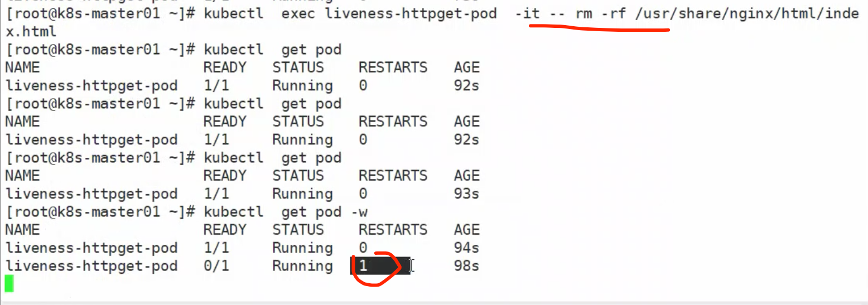Click "Running" in the 98s row
Screen dimensions: 868x305
[x=302, y=266]
